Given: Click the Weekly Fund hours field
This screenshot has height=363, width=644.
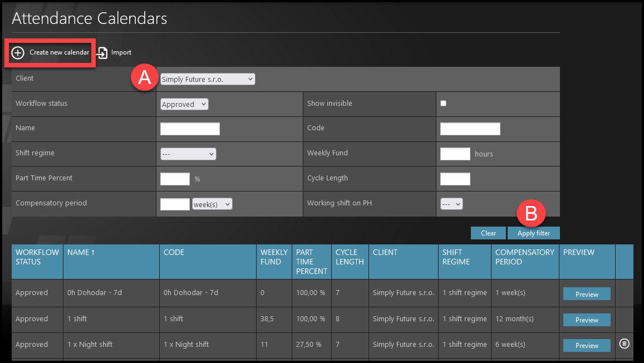Looking at the screenshot, I should pos(455,154).
